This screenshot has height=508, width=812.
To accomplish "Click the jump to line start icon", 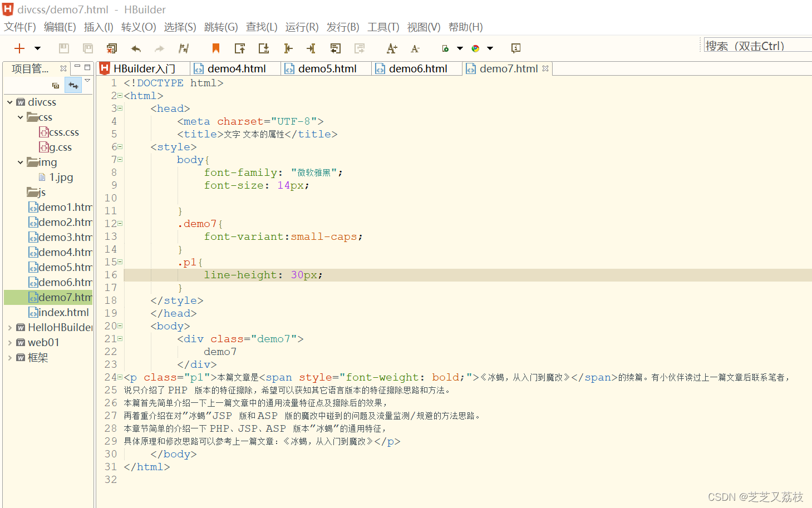I will [288, 48].
